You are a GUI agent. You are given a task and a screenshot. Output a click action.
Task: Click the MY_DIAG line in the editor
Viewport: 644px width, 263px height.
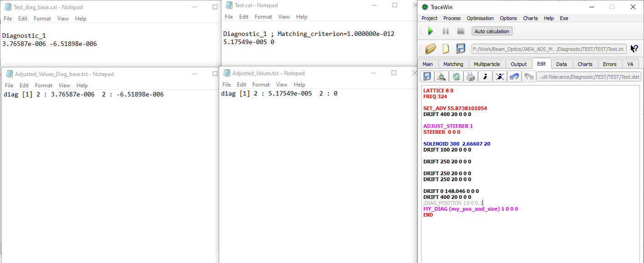[470, 209]
